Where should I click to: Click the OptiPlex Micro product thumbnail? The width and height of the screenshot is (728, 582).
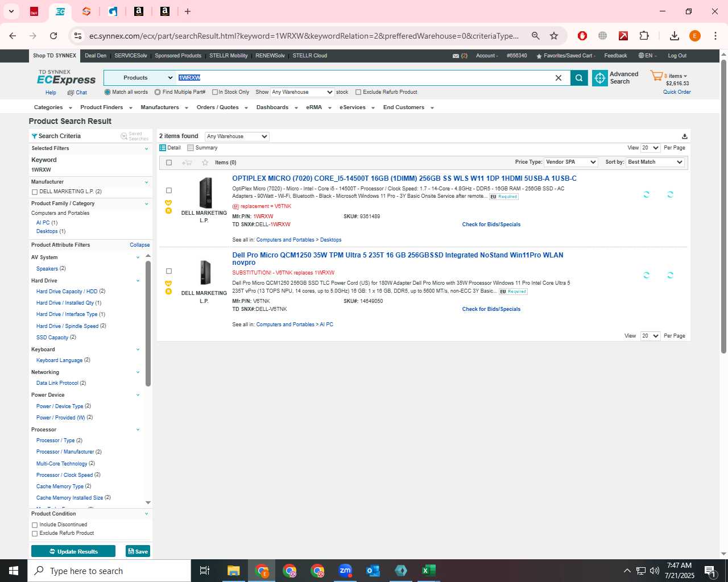[x=205, y=193]
